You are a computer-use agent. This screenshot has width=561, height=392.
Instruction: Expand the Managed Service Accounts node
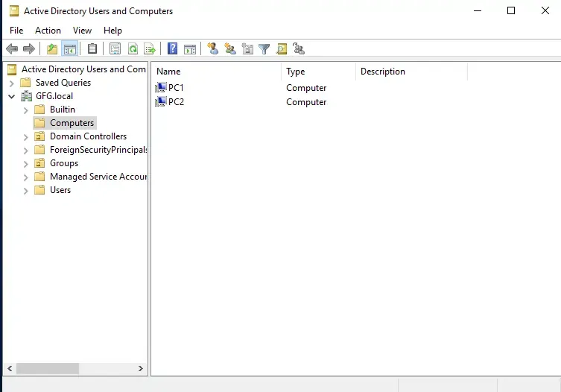pyautogui.click(x=25, y=177)
